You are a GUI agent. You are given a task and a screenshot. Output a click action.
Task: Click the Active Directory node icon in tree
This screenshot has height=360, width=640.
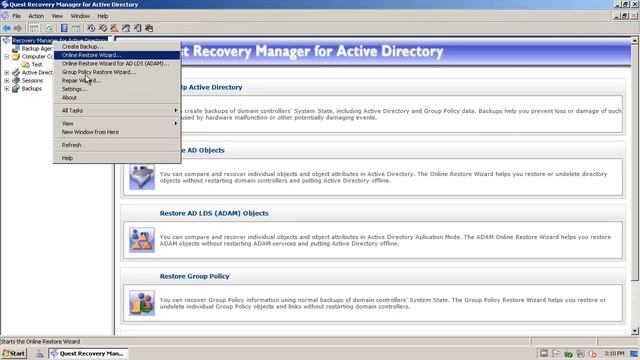(x=16, y=73)
